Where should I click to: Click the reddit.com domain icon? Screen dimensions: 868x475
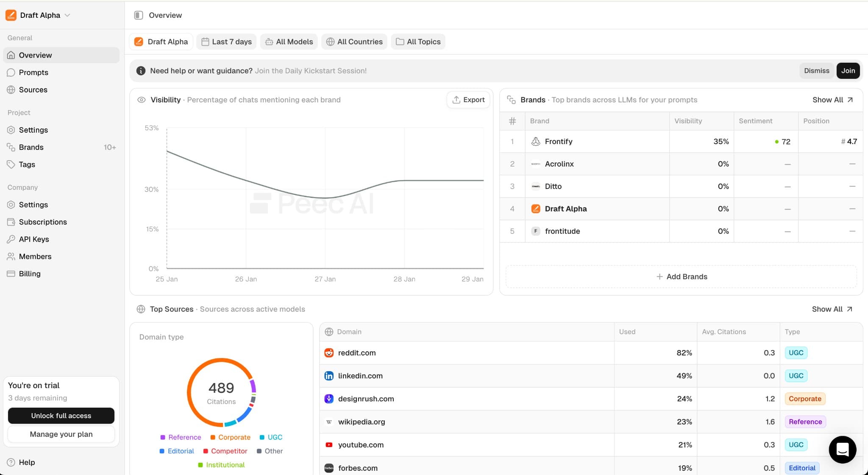tap(329, 353)
